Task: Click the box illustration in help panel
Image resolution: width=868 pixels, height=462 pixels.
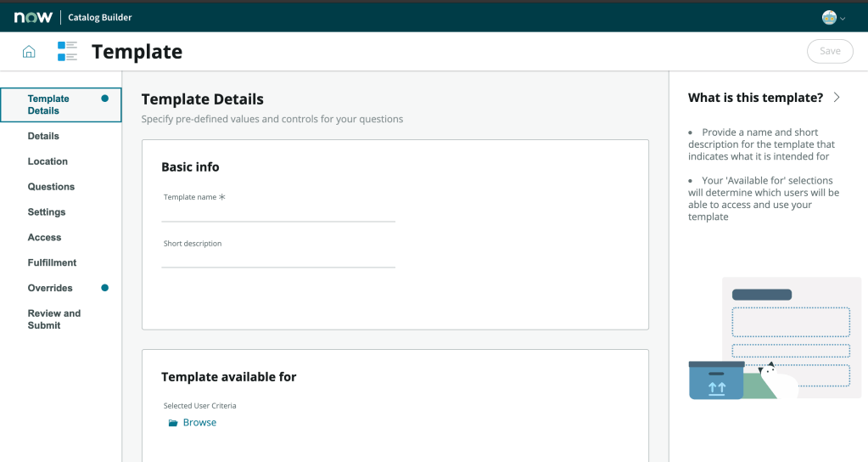Action: click(716, 380)
